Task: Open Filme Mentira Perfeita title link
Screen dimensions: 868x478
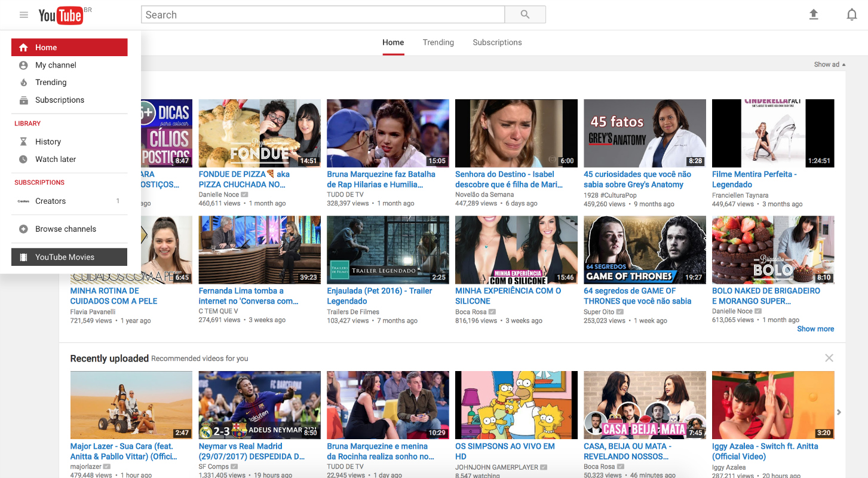Action: (754, 179)
